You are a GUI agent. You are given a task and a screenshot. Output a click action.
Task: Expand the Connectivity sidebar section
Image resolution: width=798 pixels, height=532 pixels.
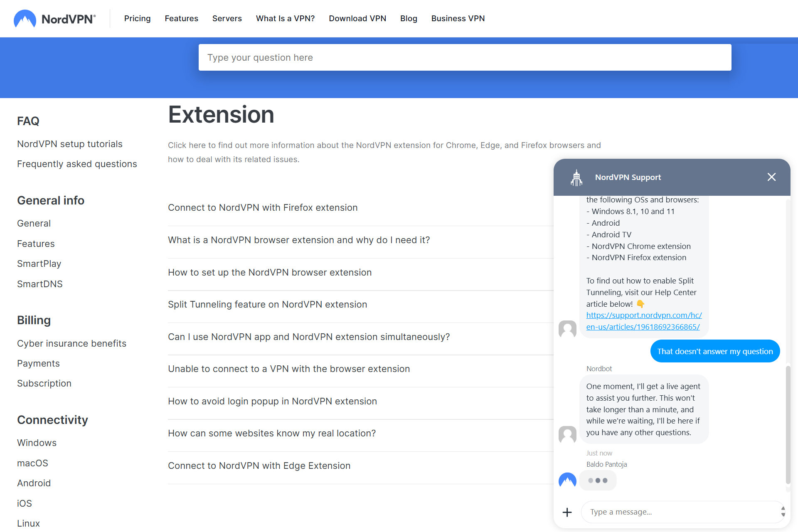pyautogui.click(x=52, y=419)
